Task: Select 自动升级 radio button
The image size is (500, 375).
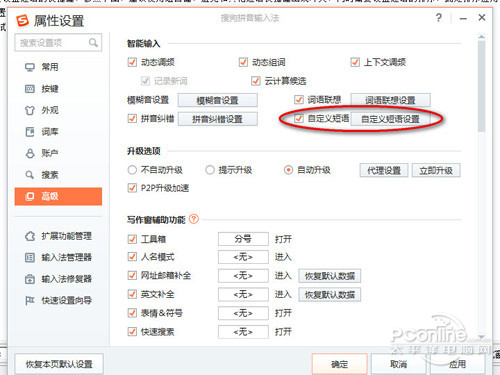Action: tap(288, 170)
